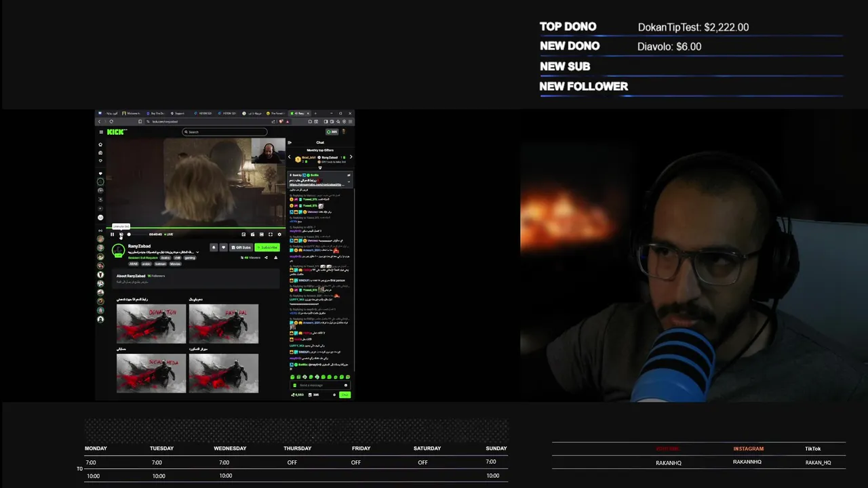The height and width of the screenshot is (488, 868).
Task: Click Gift Subs button
Action: (x=241, y=247)
